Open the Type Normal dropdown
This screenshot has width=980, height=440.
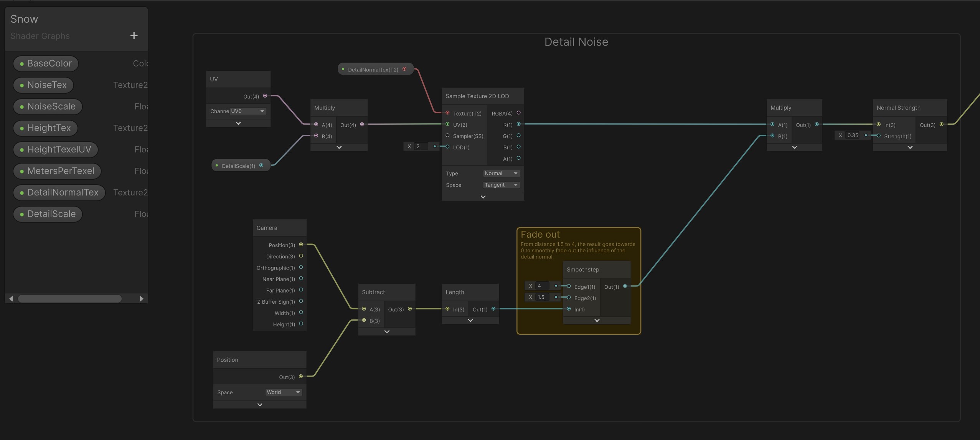coord(501,174)
